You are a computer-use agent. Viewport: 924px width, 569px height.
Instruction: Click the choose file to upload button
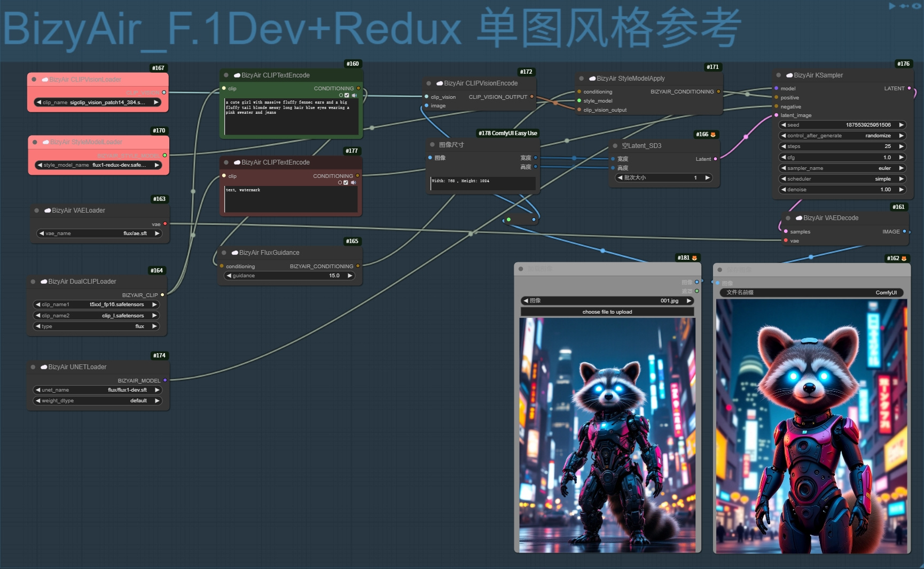click(x=607, y=312)
